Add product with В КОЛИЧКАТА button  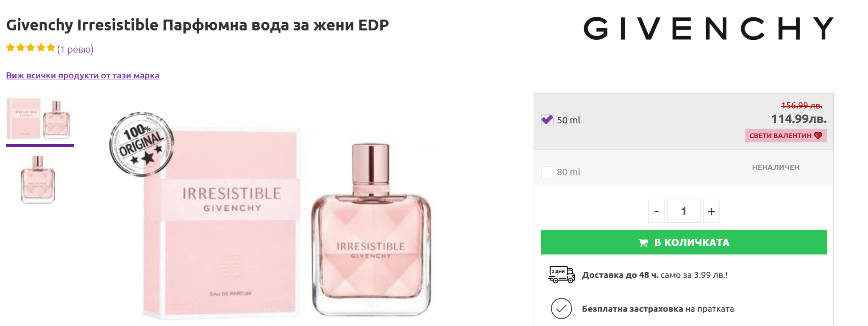(x=684, y=242)
